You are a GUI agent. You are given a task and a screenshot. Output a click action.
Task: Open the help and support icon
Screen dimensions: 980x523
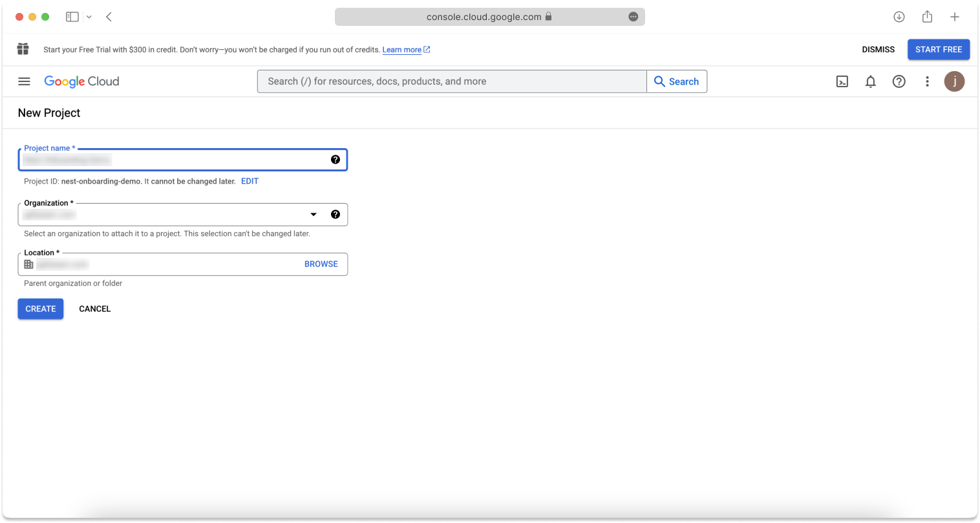pyautogui.click(x=899, y=81)
